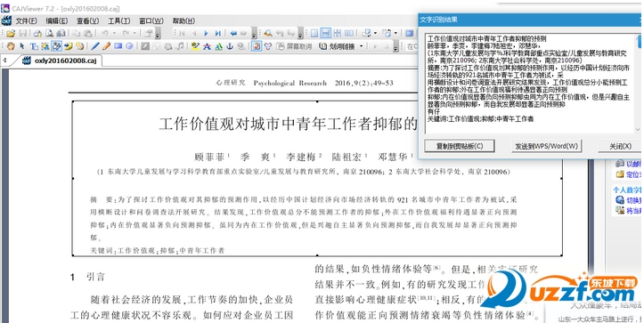This screenshot has height=323, width=644.
Task: Go to the last page
Action: pos(218,33)
